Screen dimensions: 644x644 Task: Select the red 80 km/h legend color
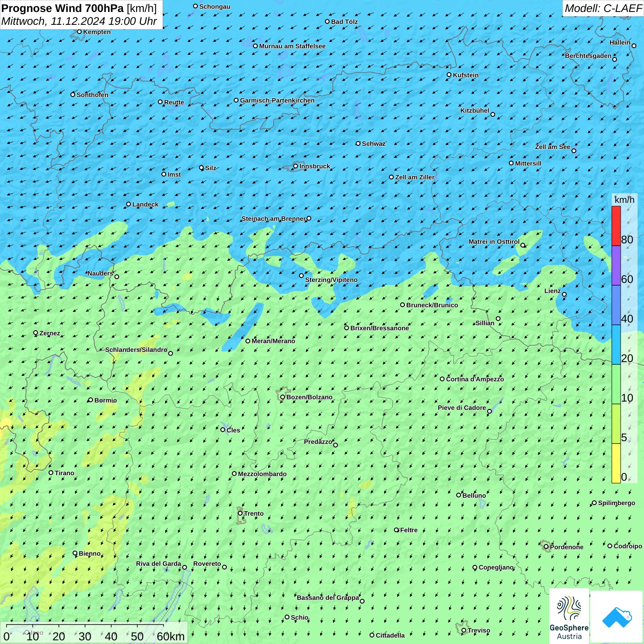616,226
